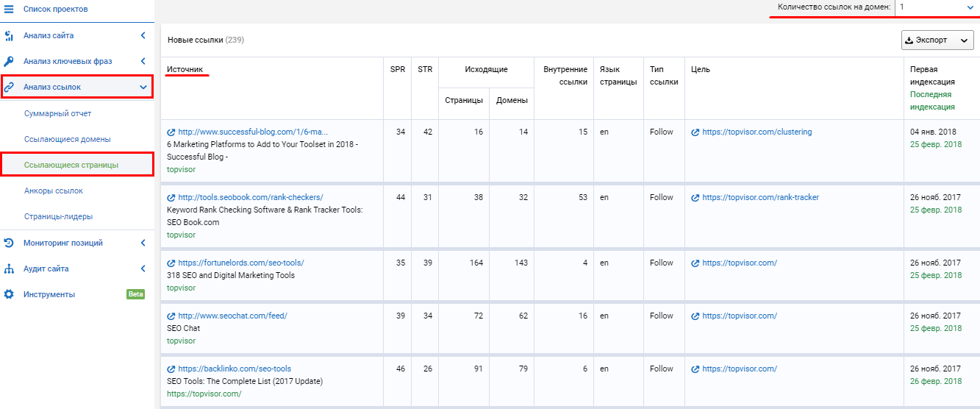
Task: Open Инструменты menu item
Action: pos(49,294)
